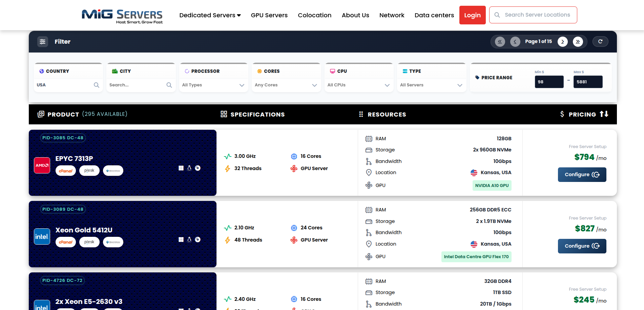Click Intel Data Centre GPU Flex 170 tag
This screenshot has height=310, width=644.
click(x=476, y=256)
